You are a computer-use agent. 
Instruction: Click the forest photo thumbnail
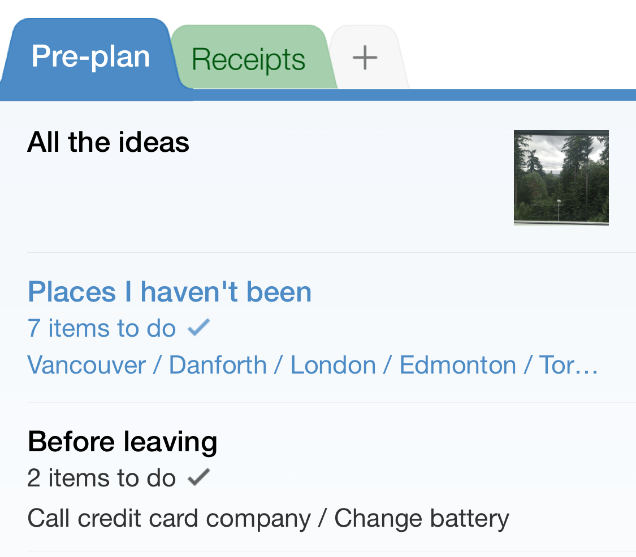[561, 177]
